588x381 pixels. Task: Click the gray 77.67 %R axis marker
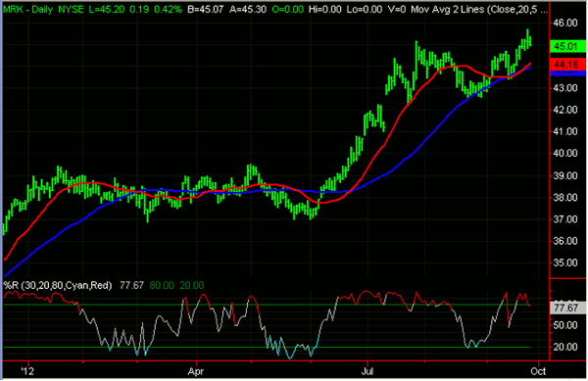tap(567, 308)
